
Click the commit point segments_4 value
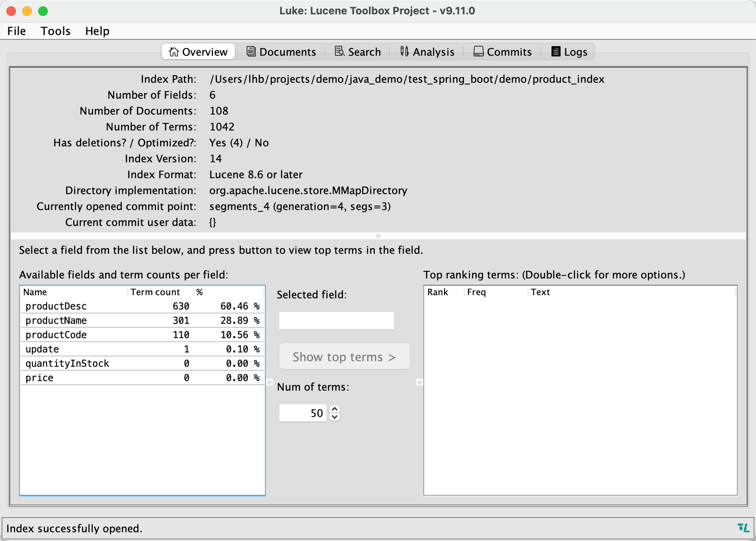coord(300,206)
